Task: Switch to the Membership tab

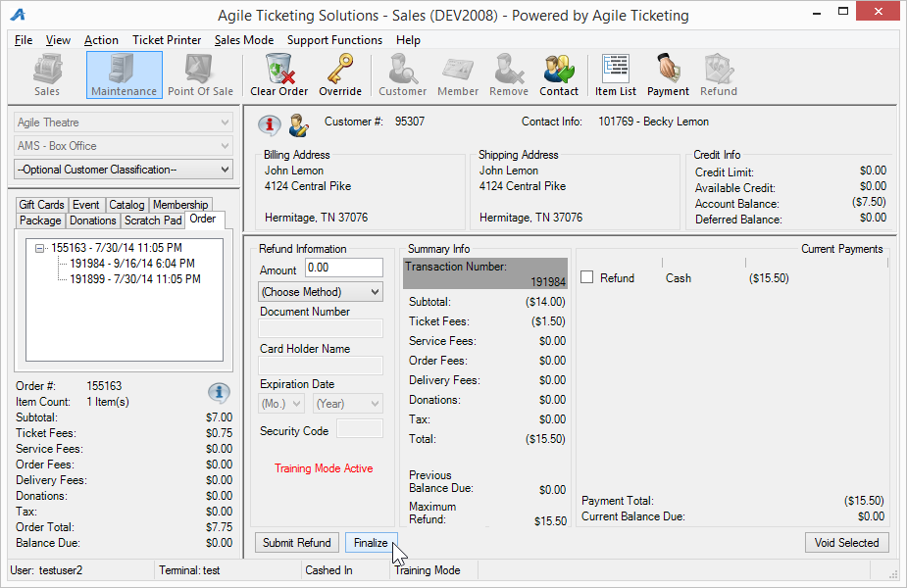Action: click(180, 205)
